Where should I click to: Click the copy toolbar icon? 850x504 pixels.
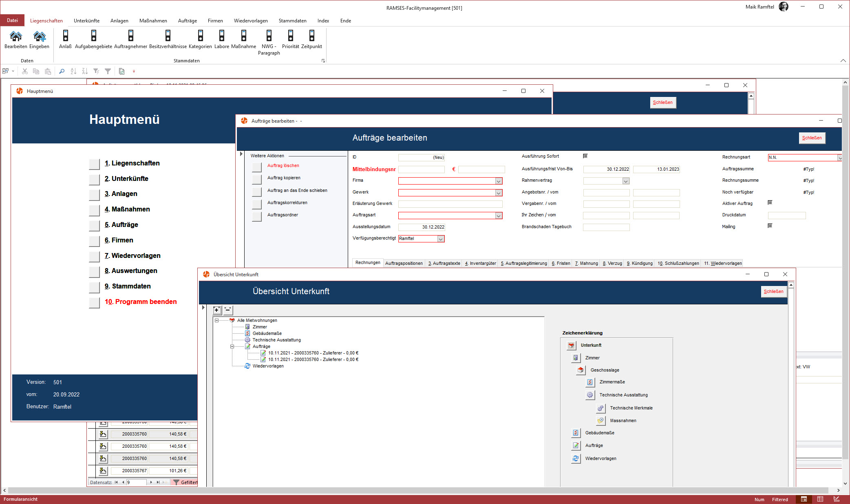click(36, 71)
